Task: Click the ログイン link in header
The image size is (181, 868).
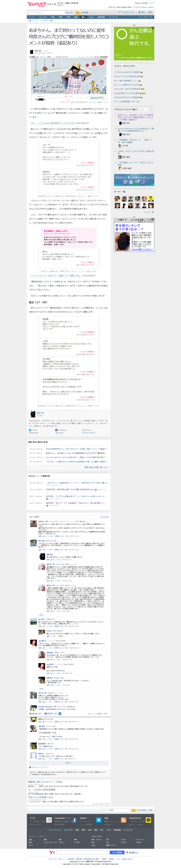Action: 61,5
